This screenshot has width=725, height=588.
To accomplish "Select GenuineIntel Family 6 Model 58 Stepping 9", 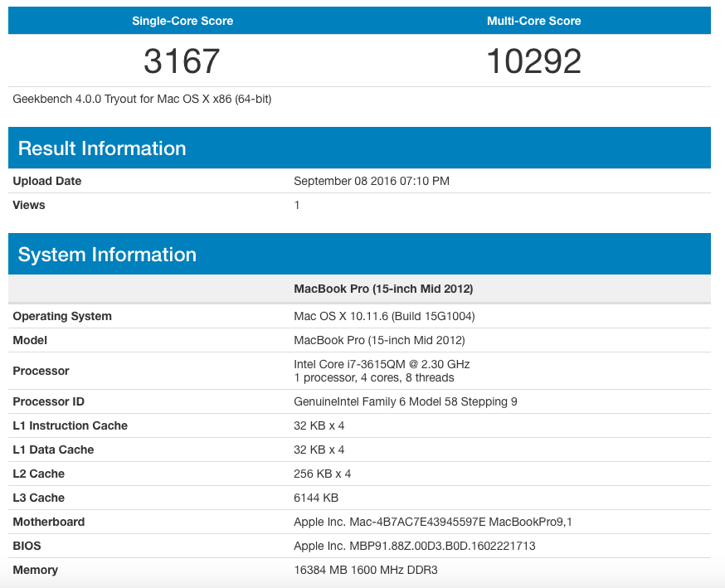I will [x=406, y=401].
